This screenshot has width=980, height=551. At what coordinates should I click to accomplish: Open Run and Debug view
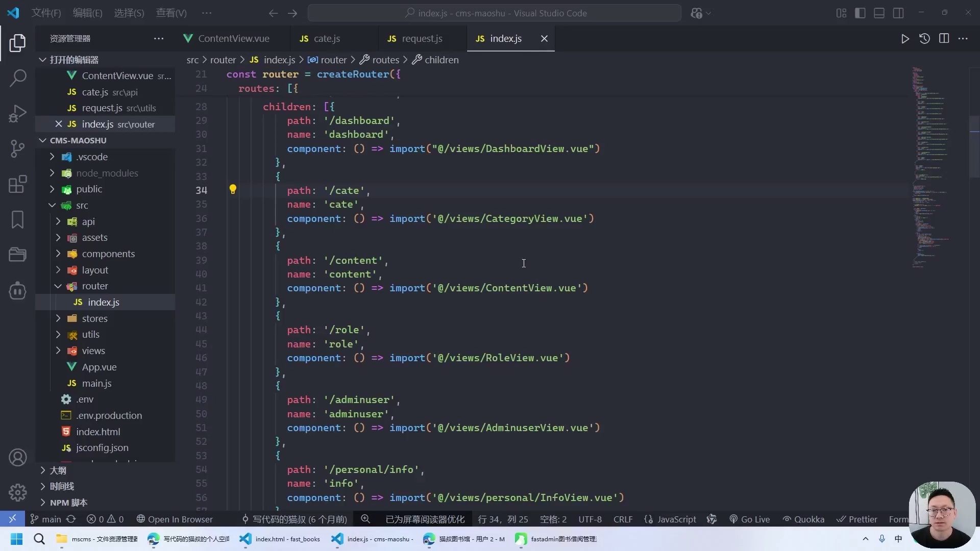pos(18,113)
